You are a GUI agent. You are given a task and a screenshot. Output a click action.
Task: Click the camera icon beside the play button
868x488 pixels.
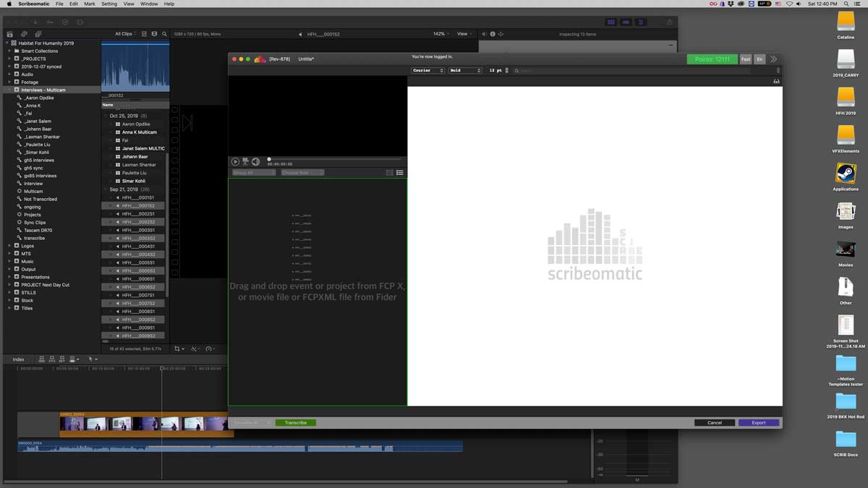(x=245, y=162)
